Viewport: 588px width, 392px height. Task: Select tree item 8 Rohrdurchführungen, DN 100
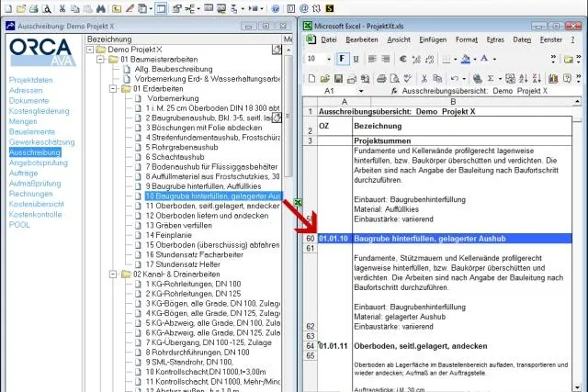point(198,353)
